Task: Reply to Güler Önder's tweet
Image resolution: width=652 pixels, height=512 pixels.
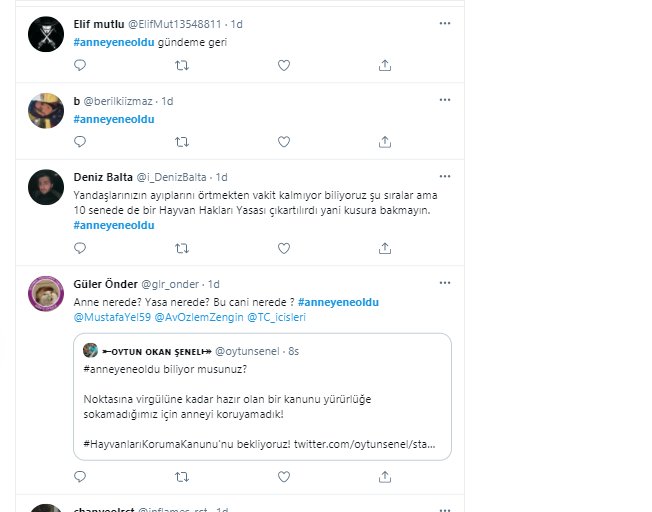Action: coord(80,476)
